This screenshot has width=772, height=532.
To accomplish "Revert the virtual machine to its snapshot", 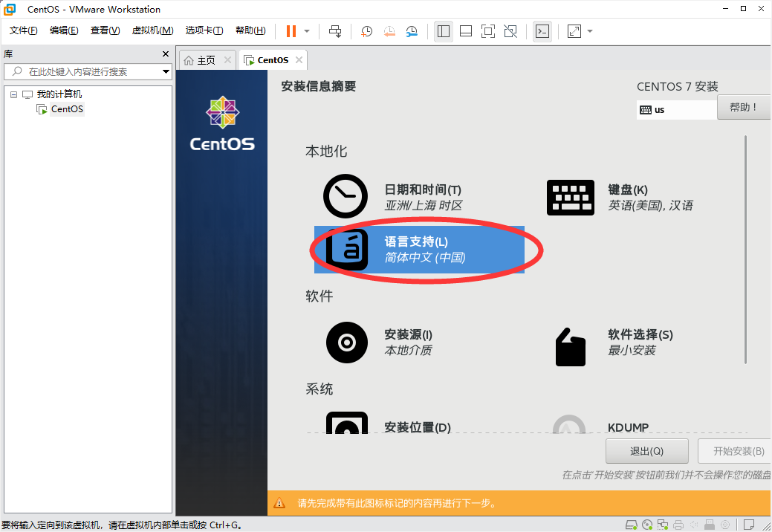I will coord(389,31).
